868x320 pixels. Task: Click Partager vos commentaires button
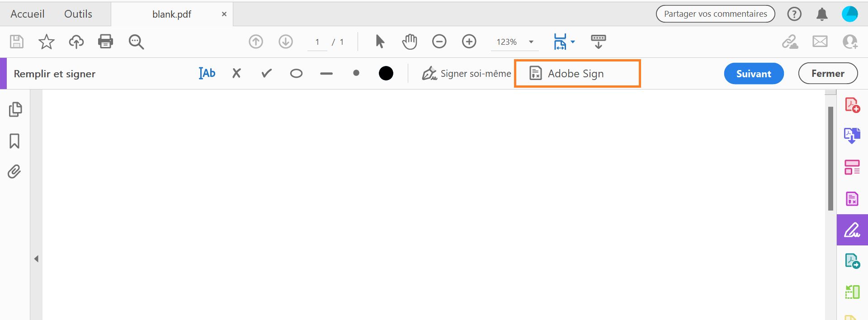[715, 14]
